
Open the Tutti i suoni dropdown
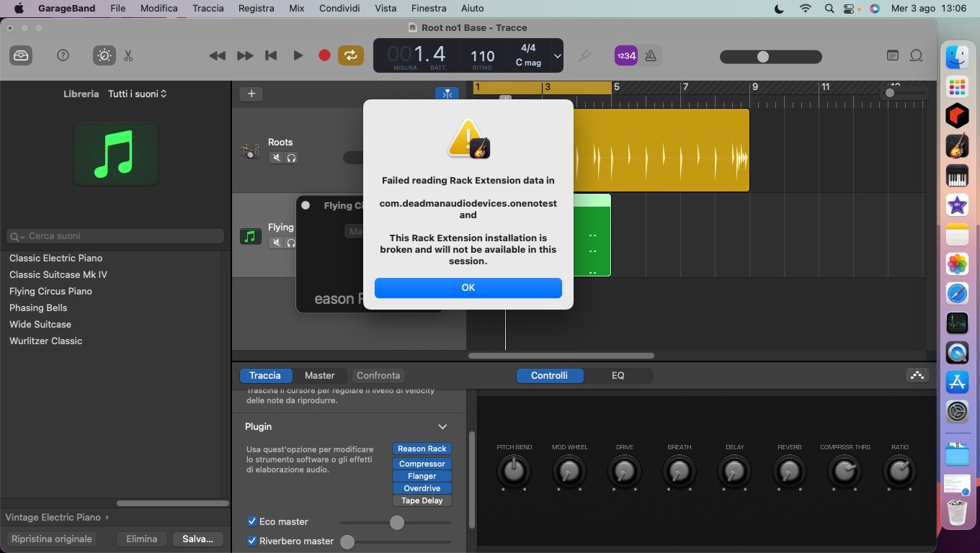click(138, 94)
